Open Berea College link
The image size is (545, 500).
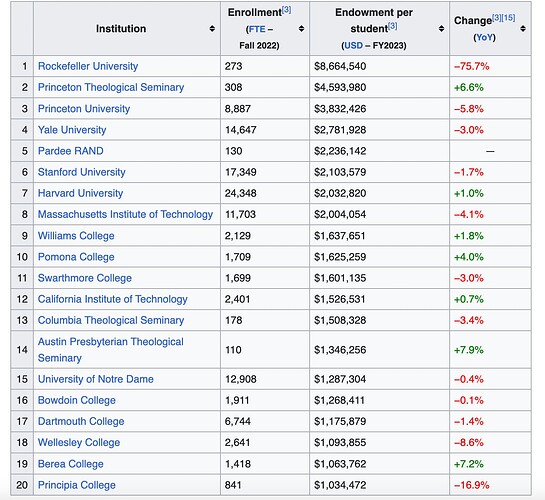coord(71,464)
